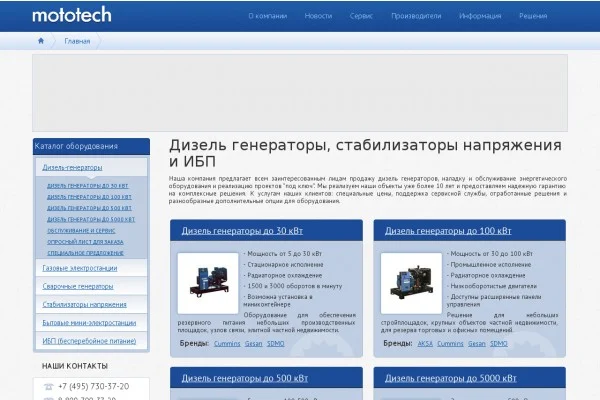This screenshot has width=600, height=400.
Task: Click the AKSA brand link
Action: click(x=425, y=343)
